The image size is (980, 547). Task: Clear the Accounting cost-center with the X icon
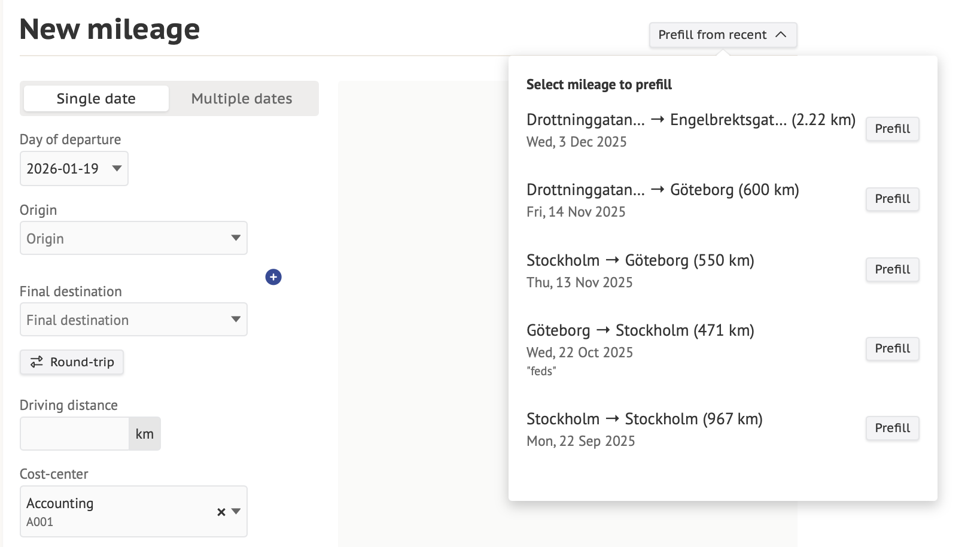(221, 512)
